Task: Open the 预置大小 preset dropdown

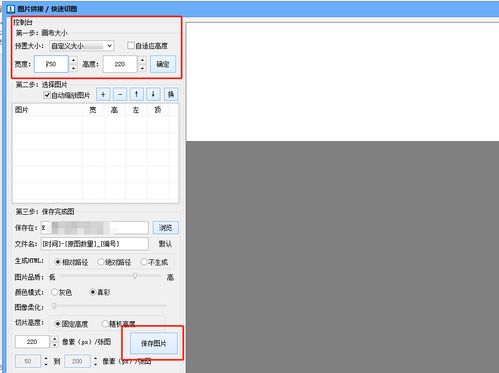Action: [82, 46]
